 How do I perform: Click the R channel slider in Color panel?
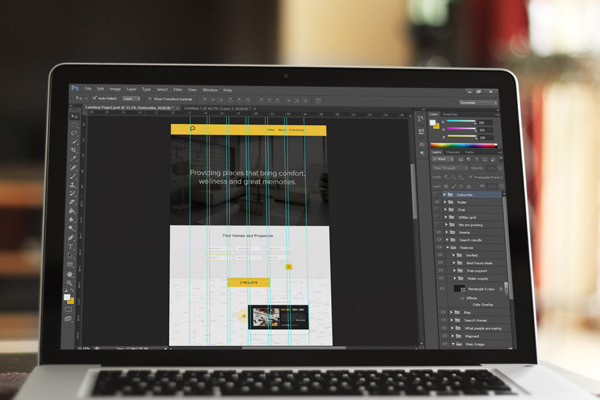[461, 122]
